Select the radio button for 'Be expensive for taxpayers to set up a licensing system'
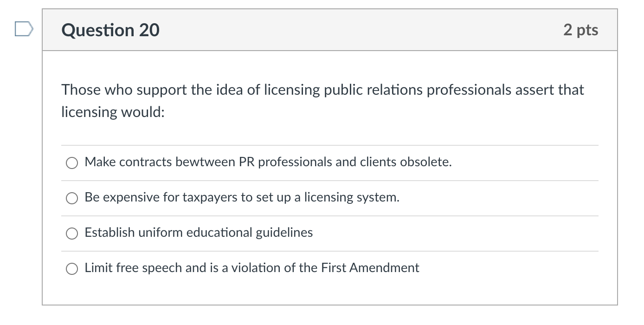The image size is (644, 325). pyautogui.click(x=71, y=198)
